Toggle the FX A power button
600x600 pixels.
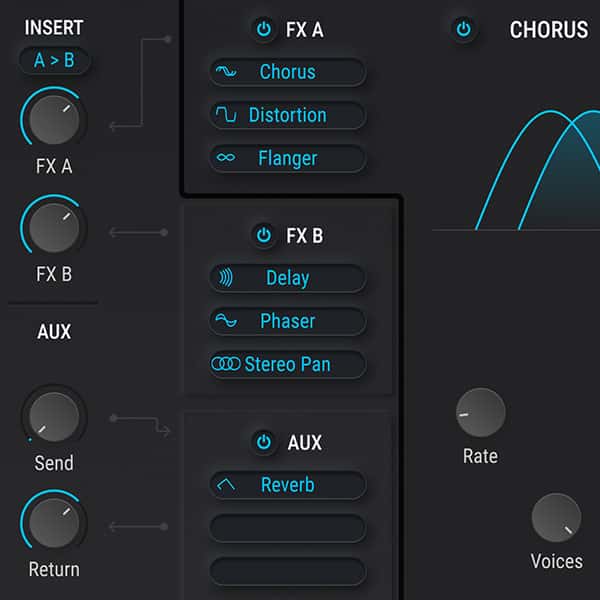(x=264, y=29)
